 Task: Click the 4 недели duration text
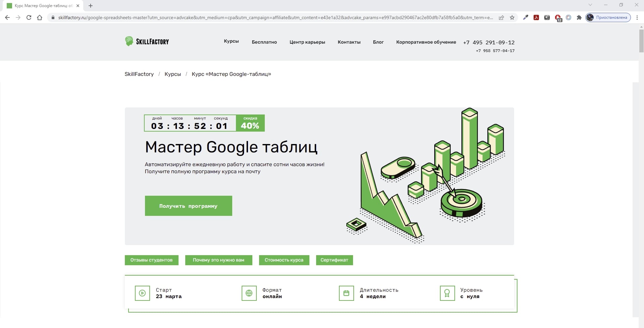373,296
